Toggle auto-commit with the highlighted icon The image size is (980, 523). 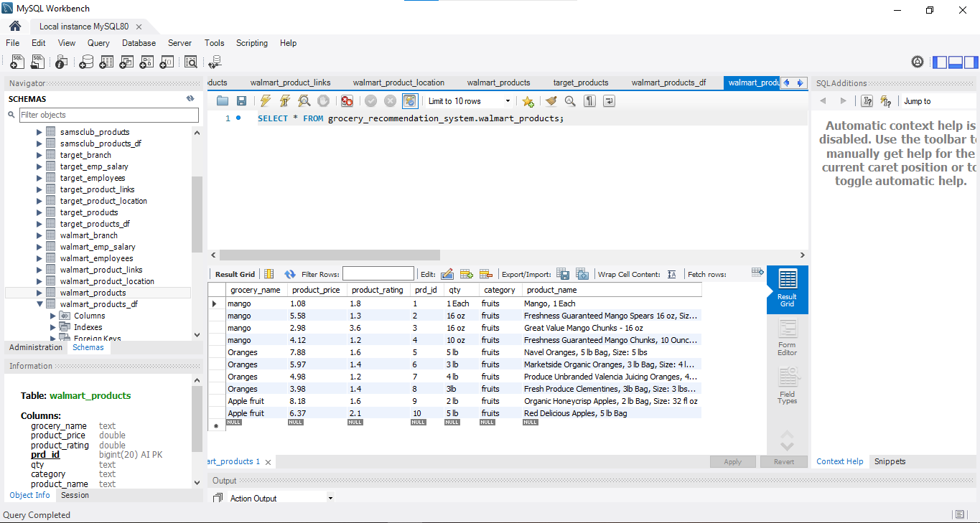point(409,100)
